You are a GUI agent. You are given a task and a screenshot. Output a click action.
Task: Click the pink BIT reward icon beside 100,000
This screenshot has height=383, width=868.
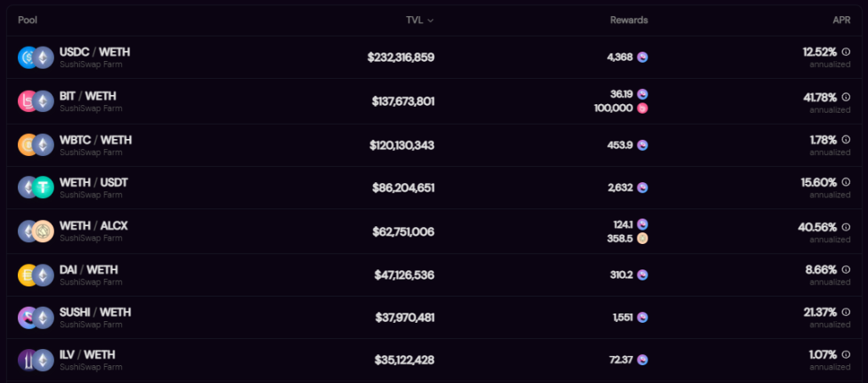pyautogui.click(x=643, y=108)
